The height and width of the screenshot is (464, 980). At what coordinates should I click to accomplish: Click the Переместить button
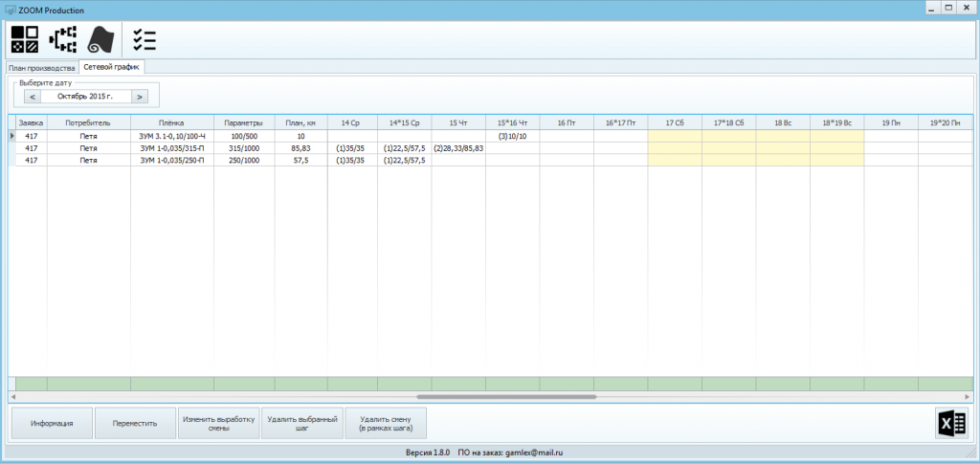(135, 423)
